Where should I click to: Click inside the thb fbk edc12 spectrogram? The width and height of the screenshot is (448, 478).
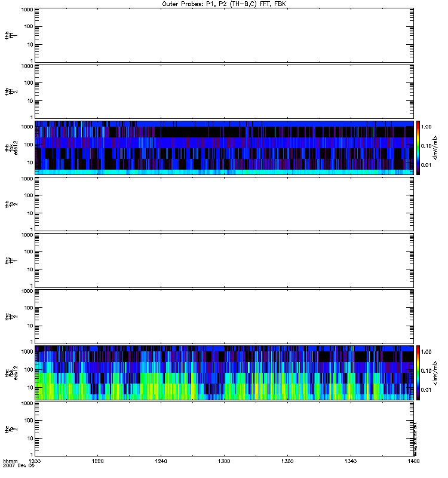(x=224, y=148)
